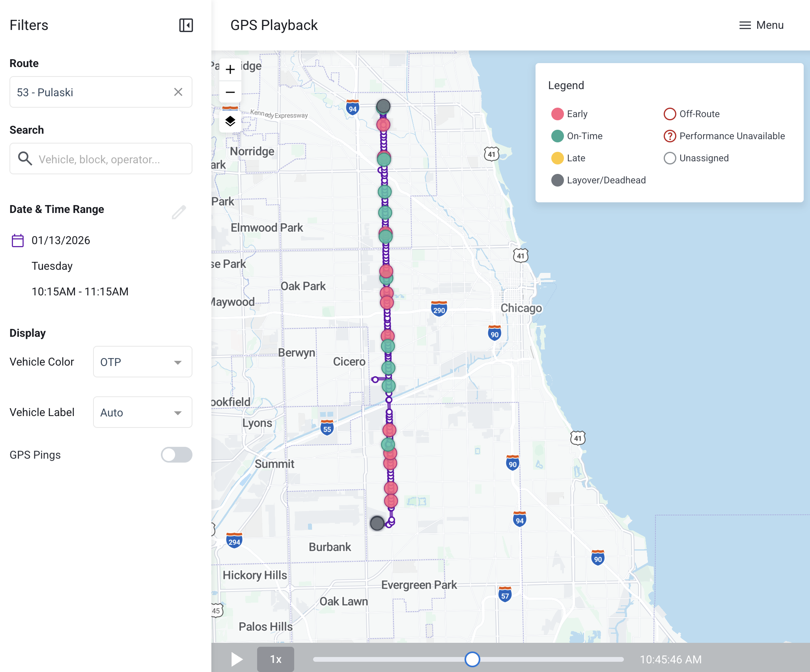The height and width of the screenshot is (672, 810).
Task: Click the hamburger Menu icon
Action: pos(745,25)
